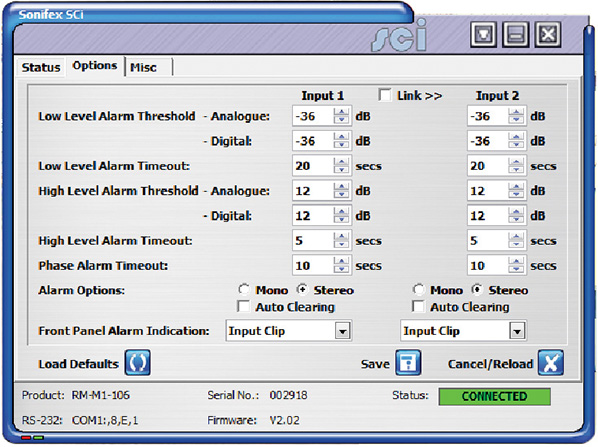Select Stereo alarm option for Input 2
598x447 pixels.
pos(477,289)
